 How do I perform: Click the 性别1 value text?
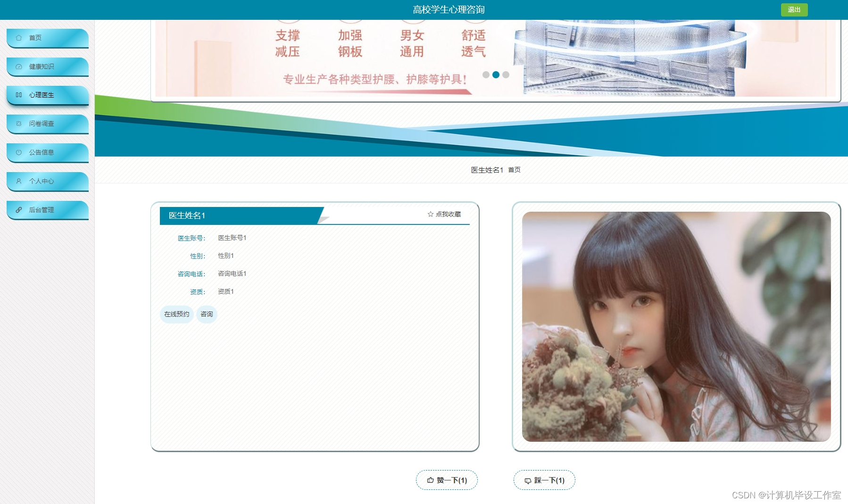click(x=226, y=256)
